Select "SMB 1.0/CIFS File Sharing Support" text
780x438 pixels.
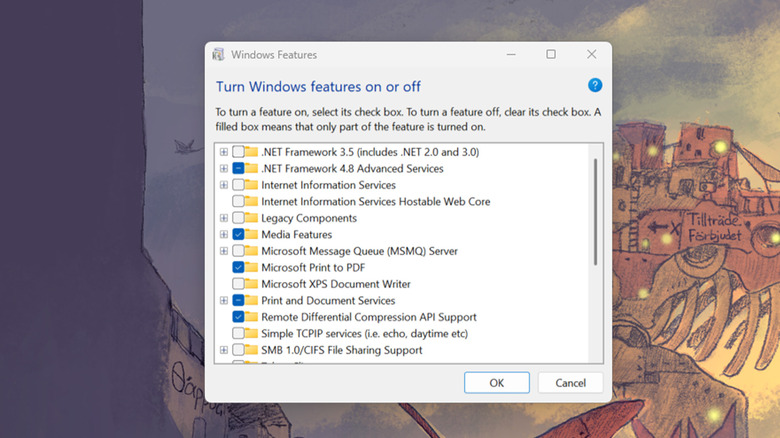point(341,350)
